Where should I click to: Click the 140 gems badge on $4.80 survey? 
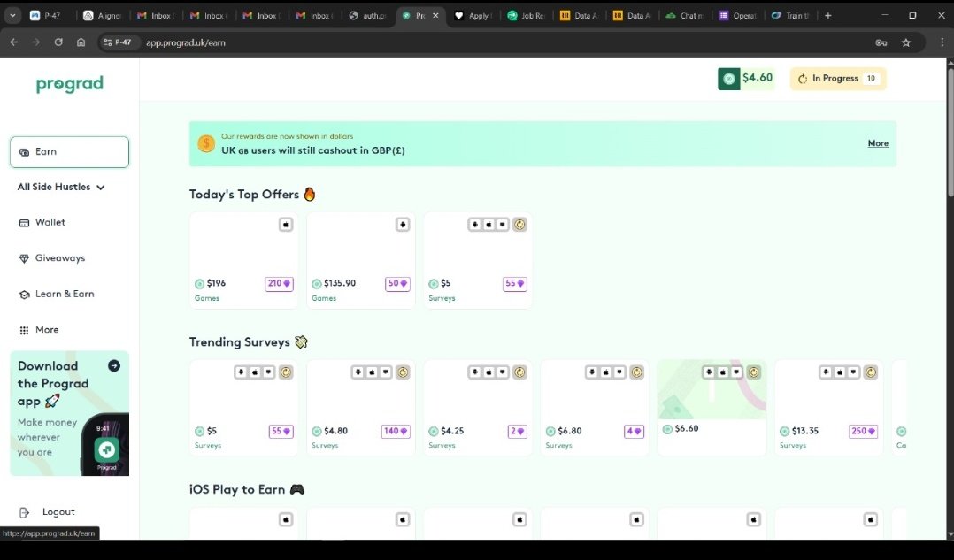pos(396,431)
